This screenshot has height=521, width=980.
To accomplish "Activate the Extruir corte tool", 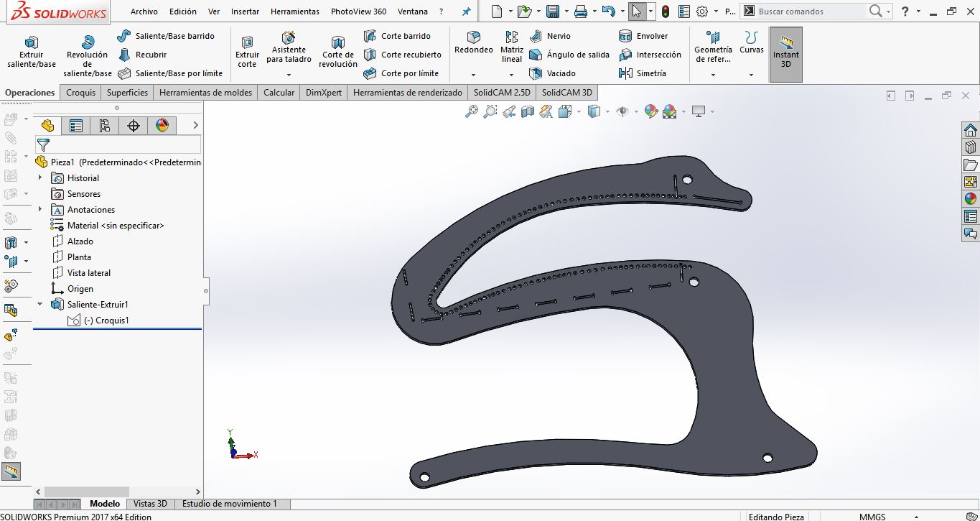I will pos(247,50).
